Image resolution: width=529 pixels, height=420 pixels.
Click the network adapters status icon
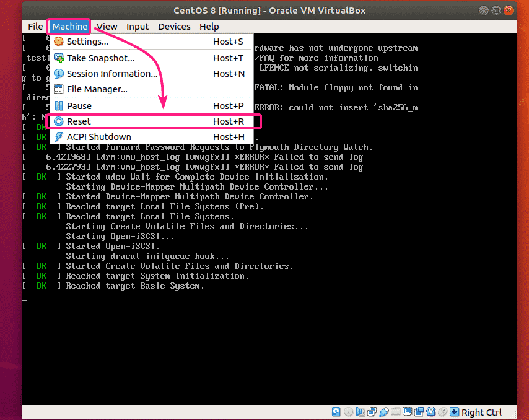pyautogui.click(x=372, y=412)
